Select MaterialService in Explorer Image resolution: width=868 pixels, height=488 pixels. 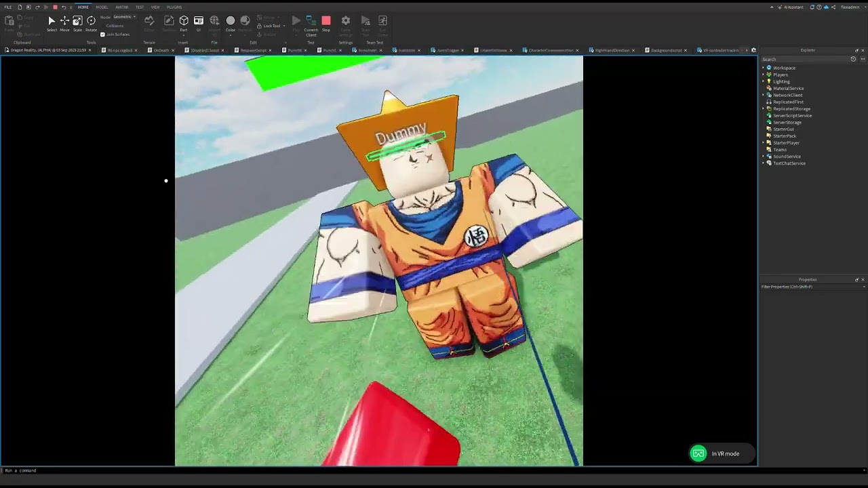(788, 88)
